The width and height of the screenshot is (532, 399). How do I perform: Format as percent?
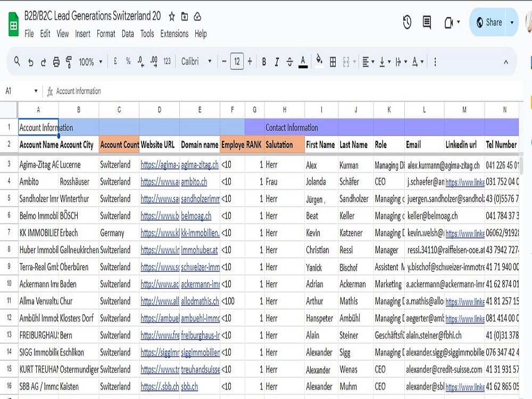128,61
